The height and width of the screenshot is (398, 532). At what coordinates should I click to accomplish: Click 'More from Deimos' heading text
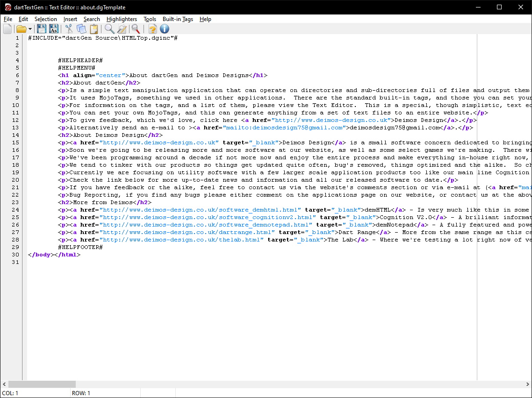[x=103, y=202]
